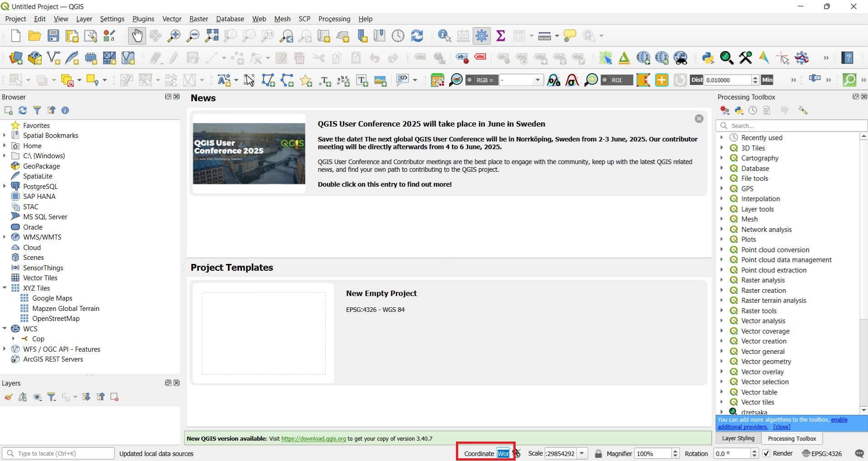Click the Type to locate search field
The height and width of the screenshot is (461, 868).
click(58, 453)
